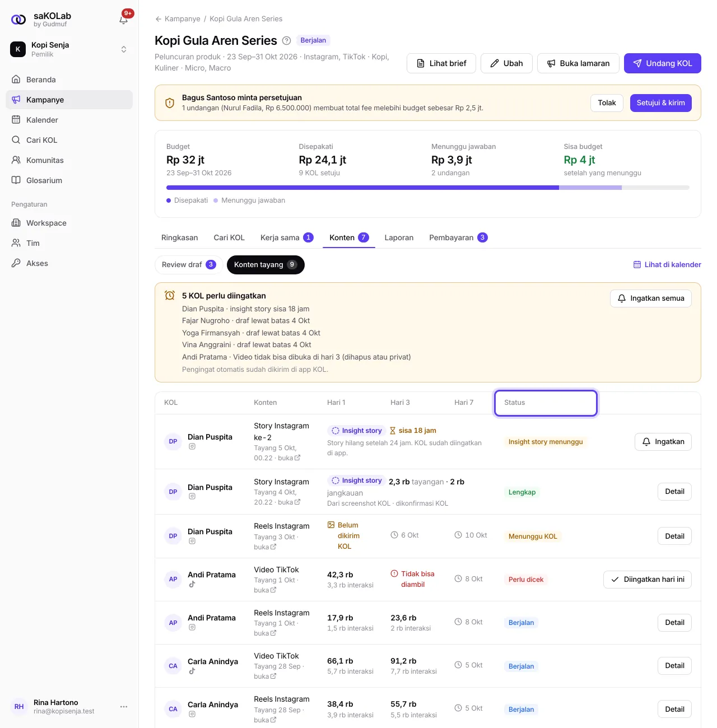This screenshot has width=717, height=728.
Task: Open Detail for Dian Puspita Reels Instagram
Action: click(674, 536)
